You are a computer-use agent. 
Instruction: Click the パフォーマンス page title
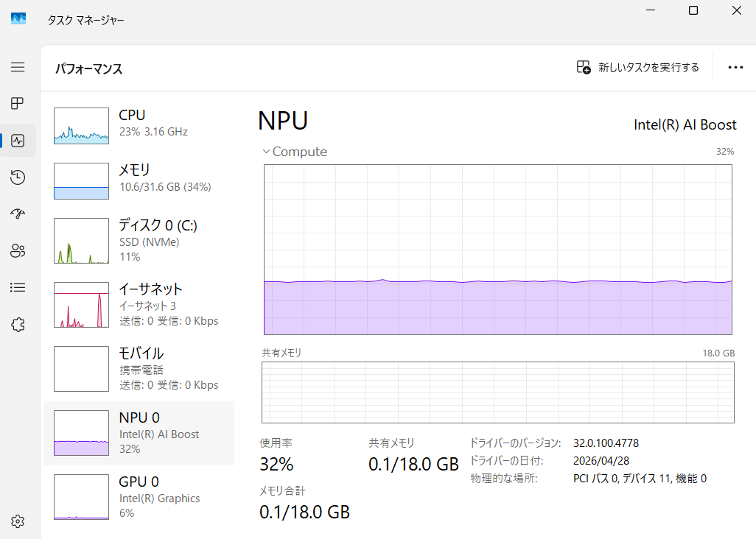[89, 69]
